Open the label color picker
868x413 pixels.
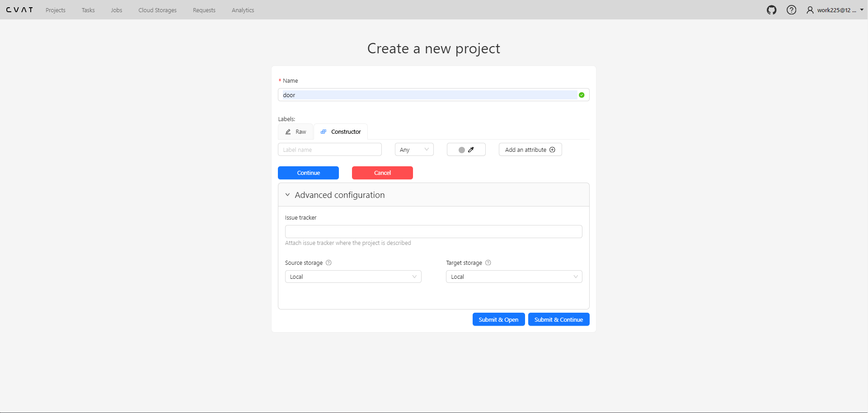point(466,150)
